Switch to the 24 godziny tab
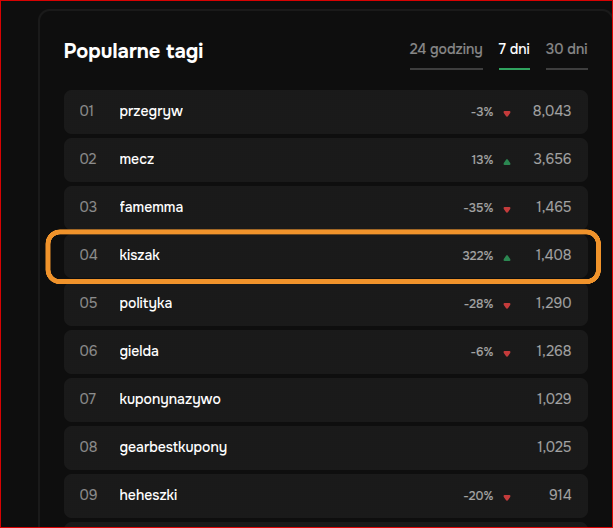Screen dimensions: 613x528 point(446,50)
